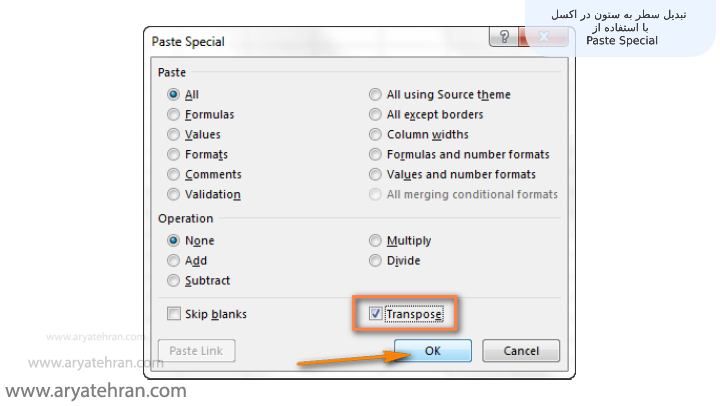Uncheck the Transpose checkbox
The width and height of the screenshot is (720, 406).
click(376, 314)
